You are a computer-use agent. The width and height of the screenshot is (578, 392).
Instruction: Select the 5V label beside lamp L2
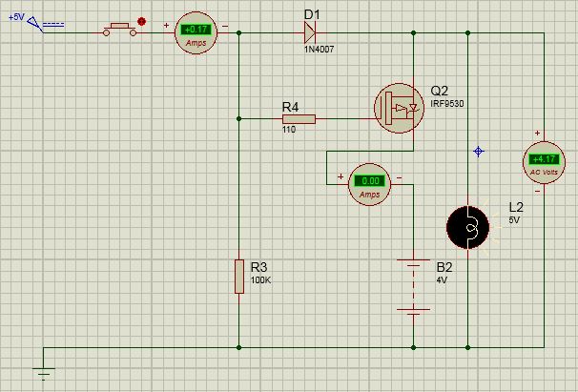[514, 219]
